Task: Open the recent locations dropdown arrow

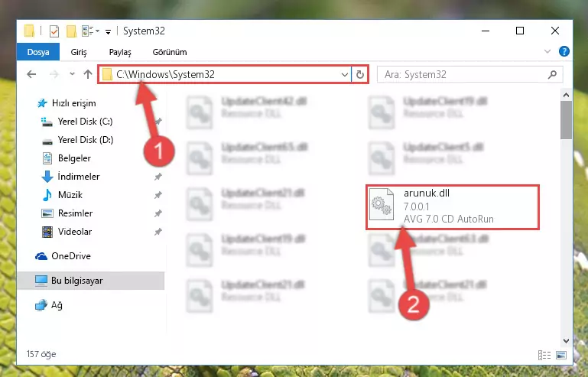Action: 72,74
